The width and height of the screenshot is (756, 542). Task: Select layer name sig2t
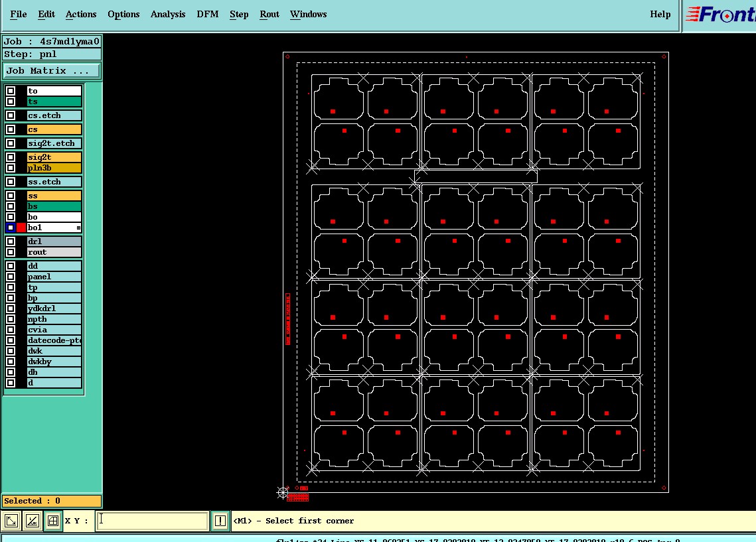click(x=54, y=157)
